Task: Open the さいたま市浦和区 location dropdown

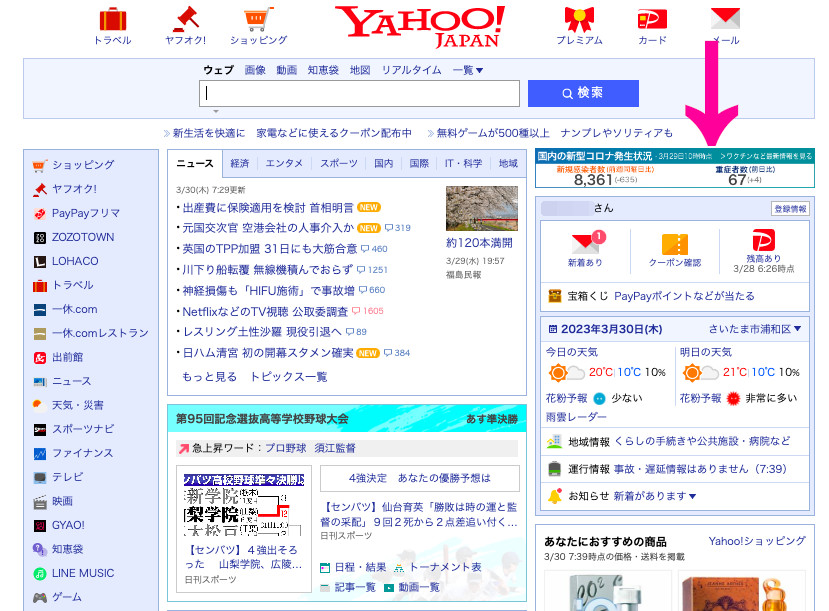Action: click(754, 329)
